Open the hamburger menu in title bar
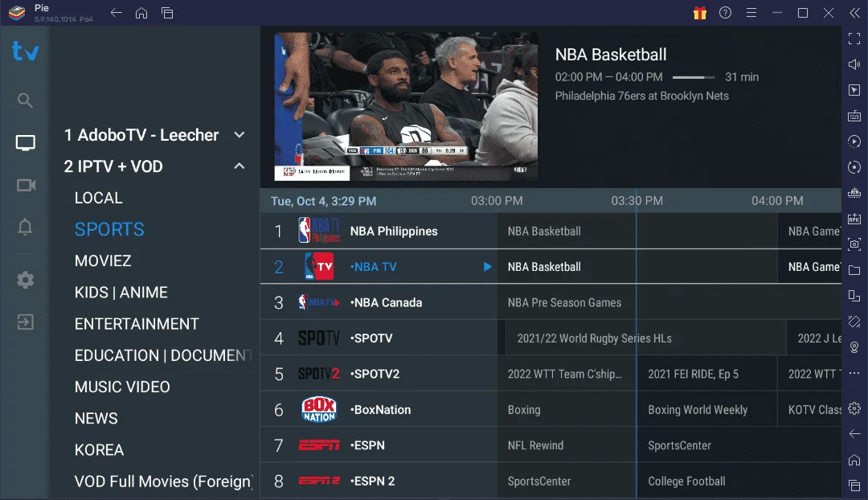This screenshot has height=500, width=868. point(751,13)
